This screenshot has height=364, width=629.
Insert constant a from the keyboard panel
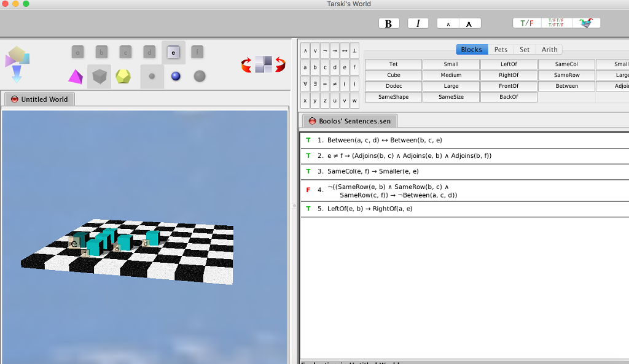tap(305, 68)
